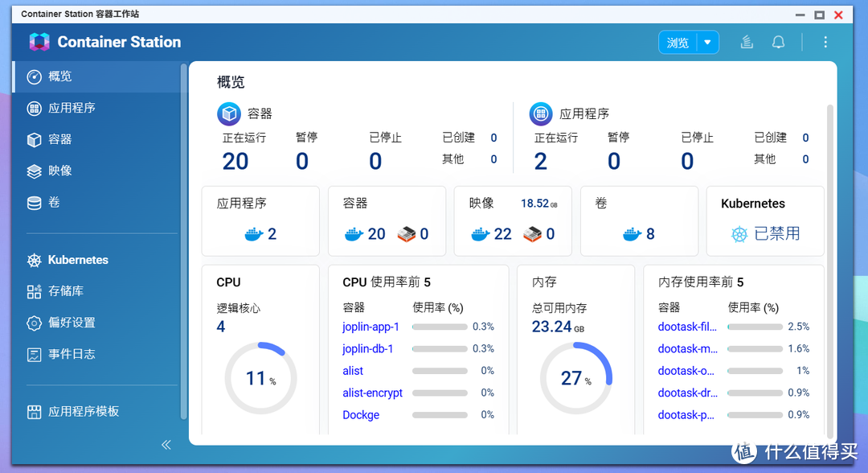Open the alist-encrypt container link
The height and width of the screenshot is (473, 868).
(372, 393)
